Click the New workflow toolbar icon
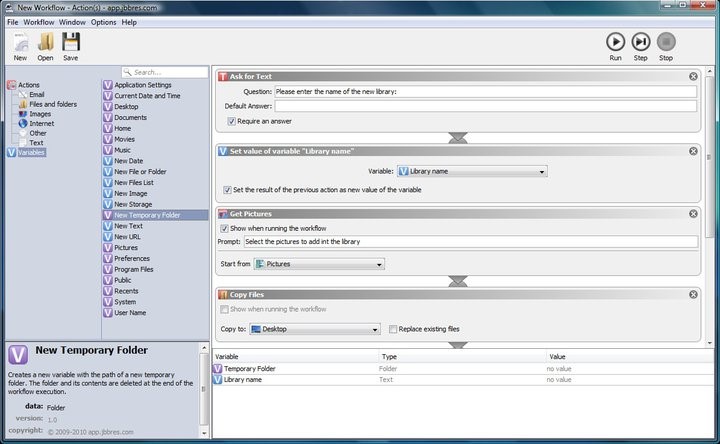This screenshot has height=444, width=720. tap(20, 44)
